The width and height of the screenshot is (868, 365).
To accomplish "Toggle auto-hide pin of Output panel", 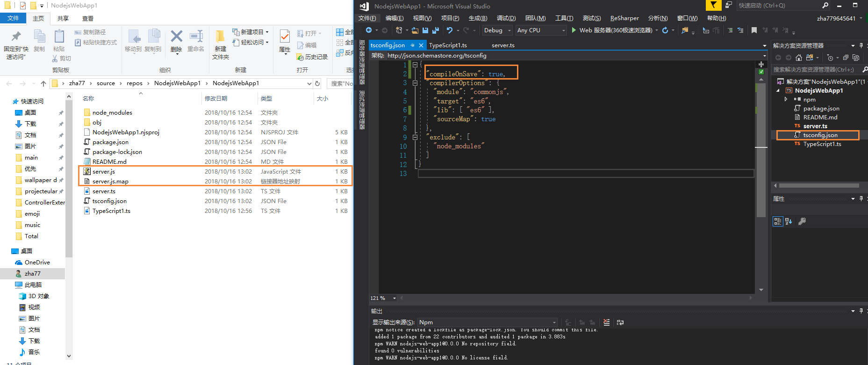I will point(861,311).
